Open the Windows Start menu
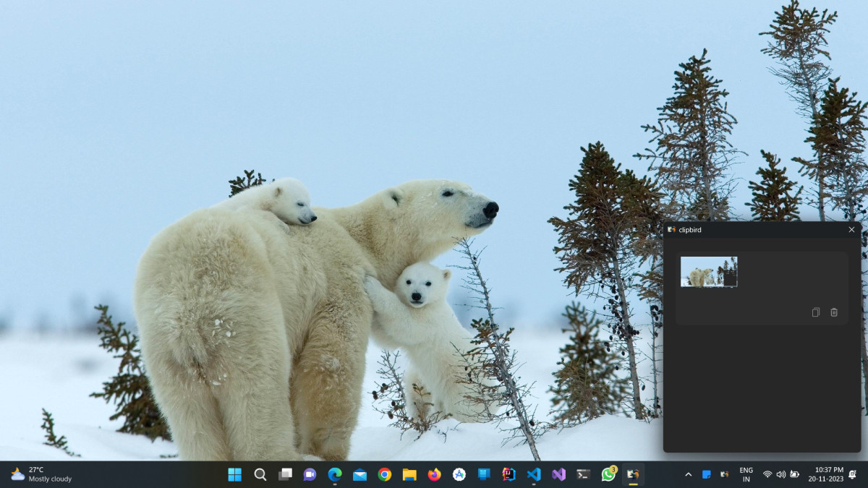 (235, 474)
